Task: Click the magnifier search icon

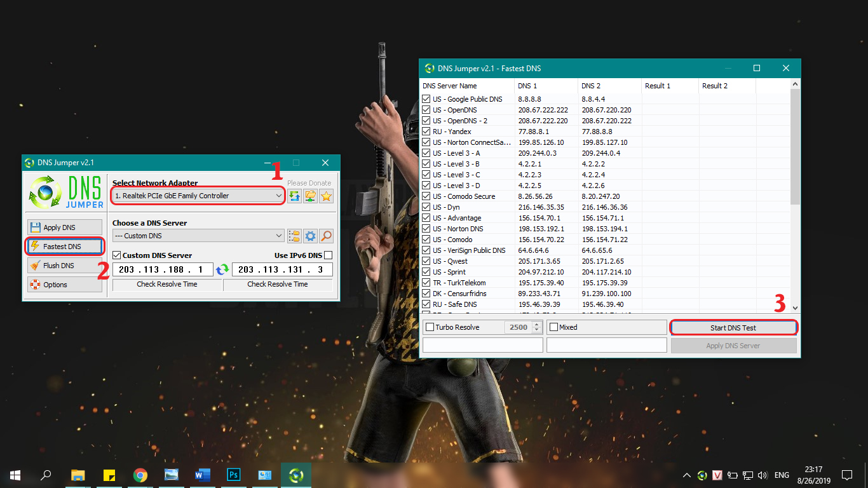Action: [x=326, y=236]
